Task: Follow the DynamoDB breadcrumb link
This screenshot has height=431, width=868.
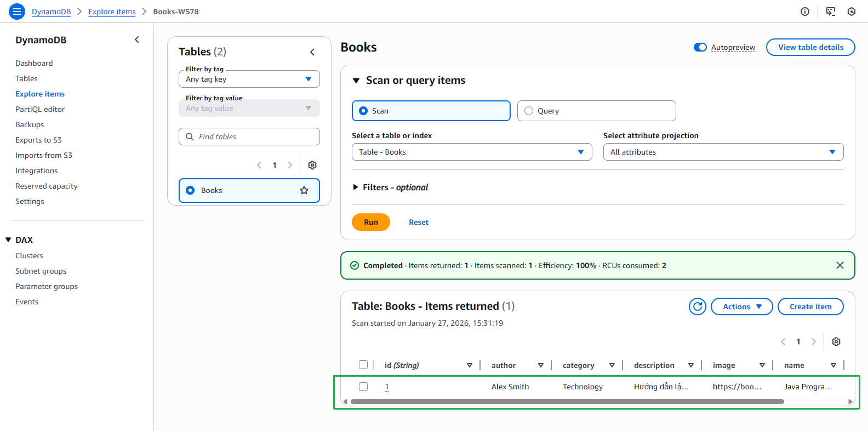Action: click(52, 12)
